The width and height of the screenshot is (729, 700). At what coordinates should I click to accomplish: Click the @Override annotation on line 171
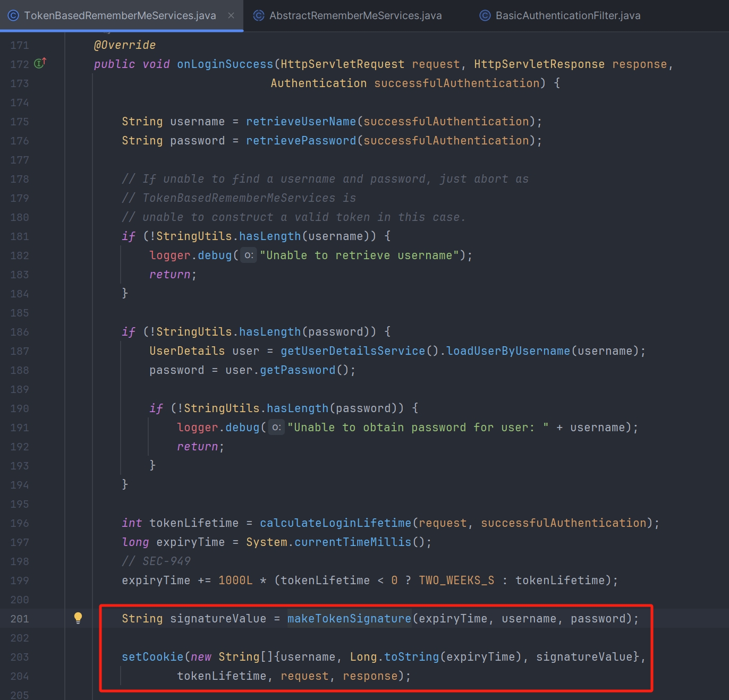coord(125,45)
